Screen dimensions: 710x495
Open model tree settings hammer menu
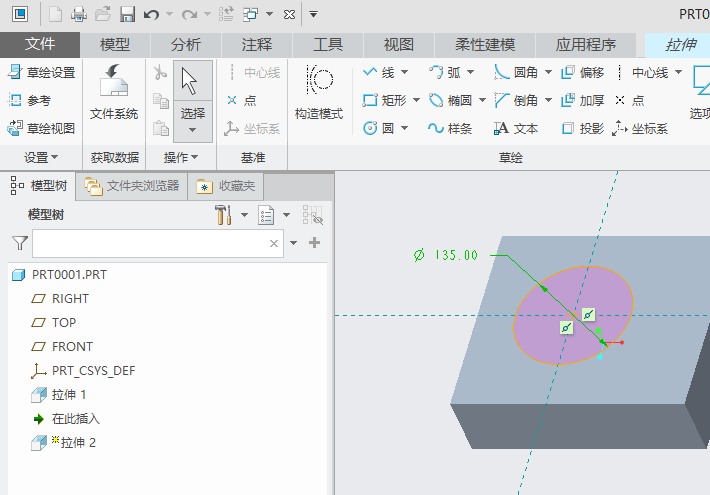coord(224,214)
